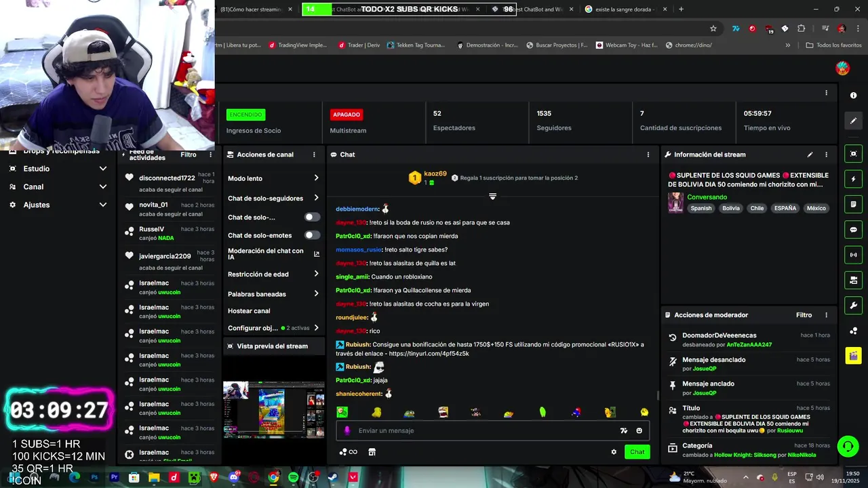Screen dimensions: 868x488
Task: Open Webcam Toy bookmark
Action: click(627, 45)
